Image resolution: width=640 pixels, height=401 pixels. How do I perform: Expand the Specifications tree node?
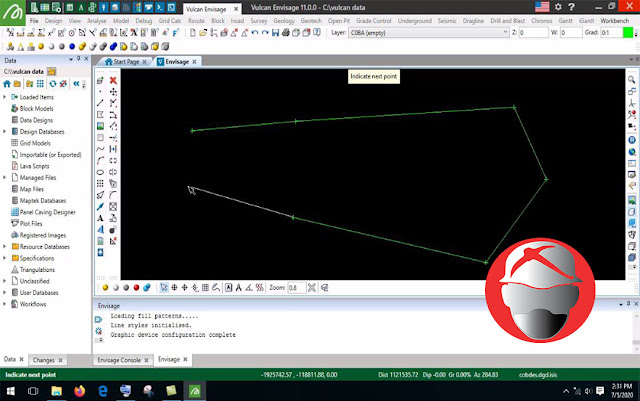(x=4, y=258)
